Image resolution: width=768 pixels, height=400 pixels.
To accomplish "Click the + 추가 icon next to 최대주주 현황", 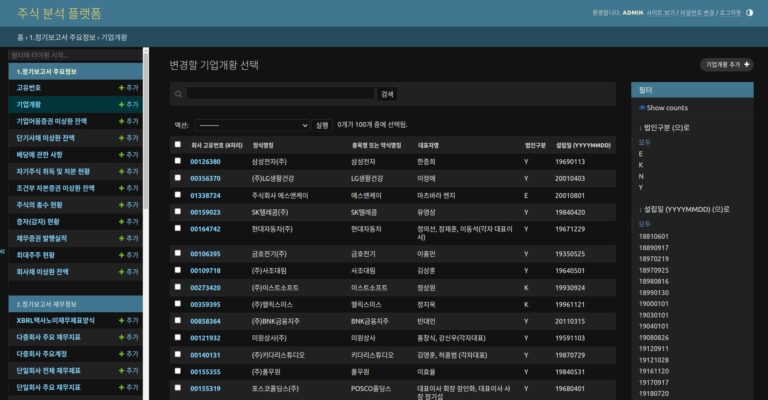I will point(128,255).
